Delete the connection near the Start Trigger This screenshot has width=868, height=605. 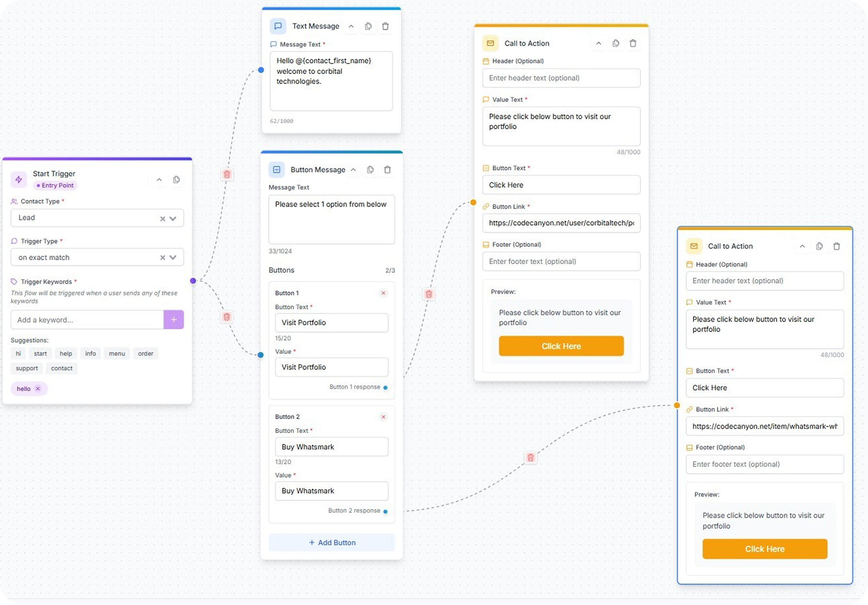click(x=226, y=174)
